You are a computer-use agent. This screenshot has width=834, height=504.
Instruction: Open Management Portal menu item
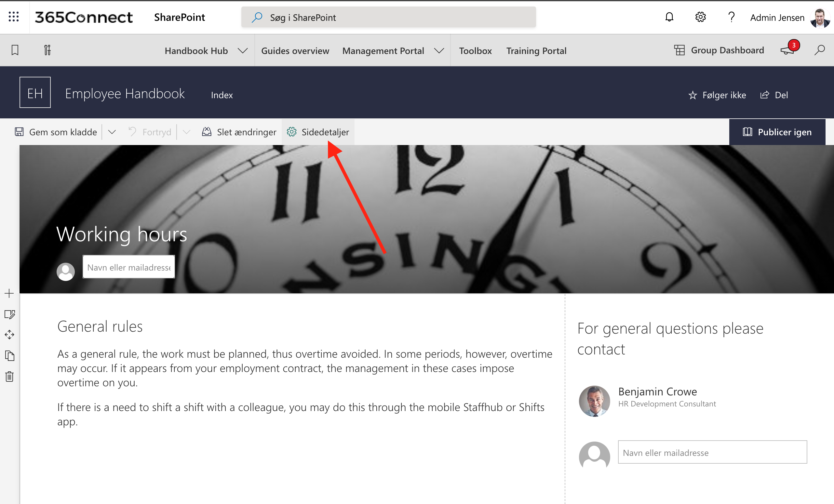tap(383, 51)
